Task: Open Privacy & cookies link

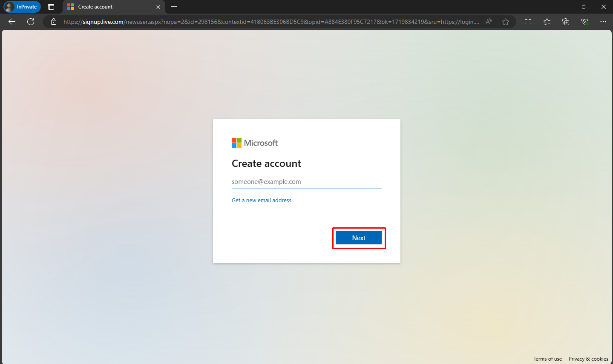Action: click(x=588, y=359)
